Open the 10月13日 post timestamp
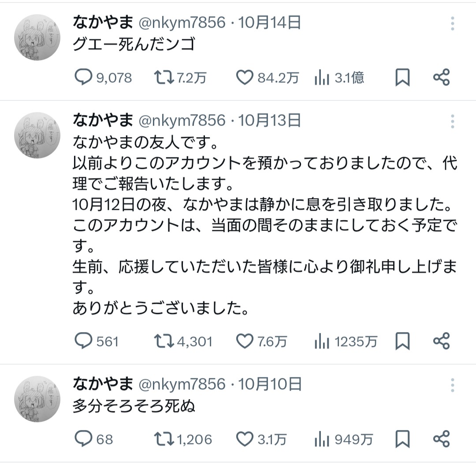Image resolution: width=476 pixels, height=464 pixels. pos(270,120)
